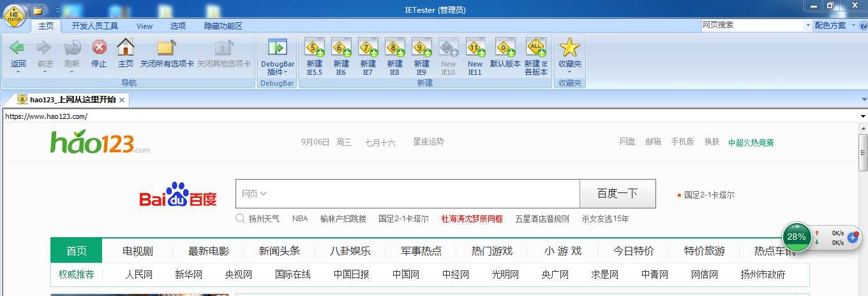The width and height of the screenshot is (868, 296).
Task: Open the red 杜海涛沈梦辰同框 hot search link
Action: pos(472,219)
